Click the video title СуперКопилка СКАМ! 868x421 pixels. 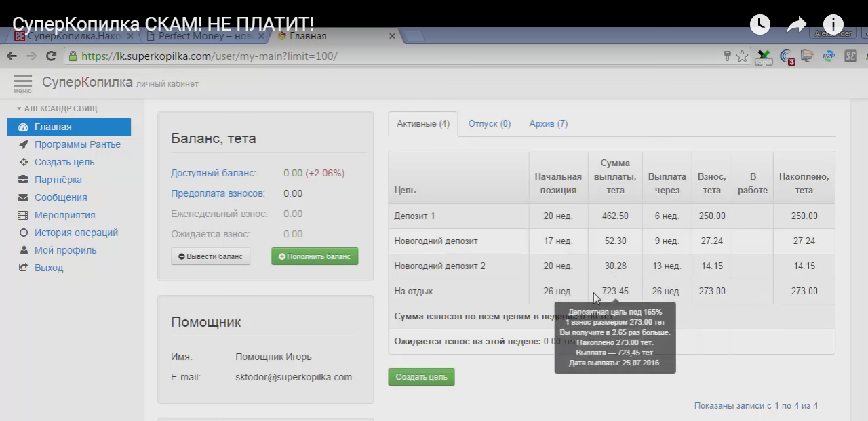(x=163, y=24)
